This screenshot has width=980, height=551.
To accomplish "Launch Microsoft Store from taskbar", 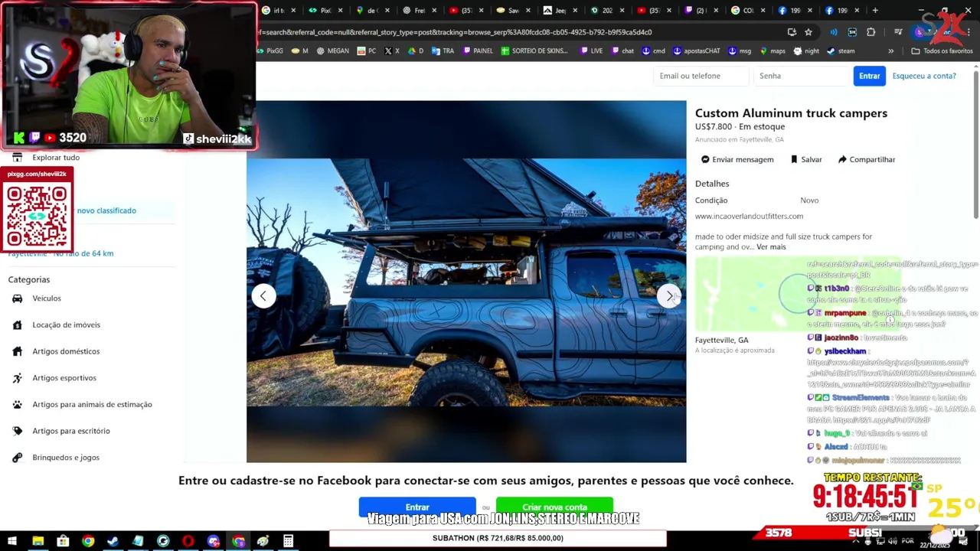I will tap(63, 542).
